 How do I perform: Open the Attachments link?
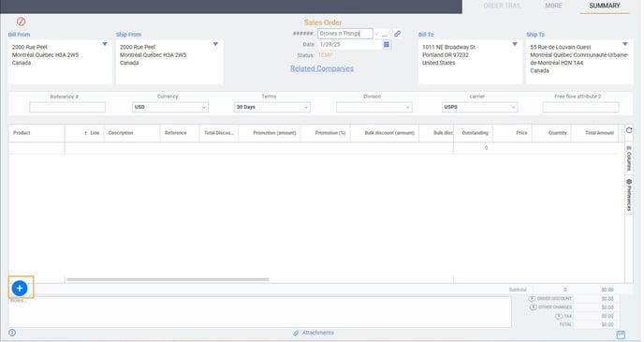click(314, 333)
